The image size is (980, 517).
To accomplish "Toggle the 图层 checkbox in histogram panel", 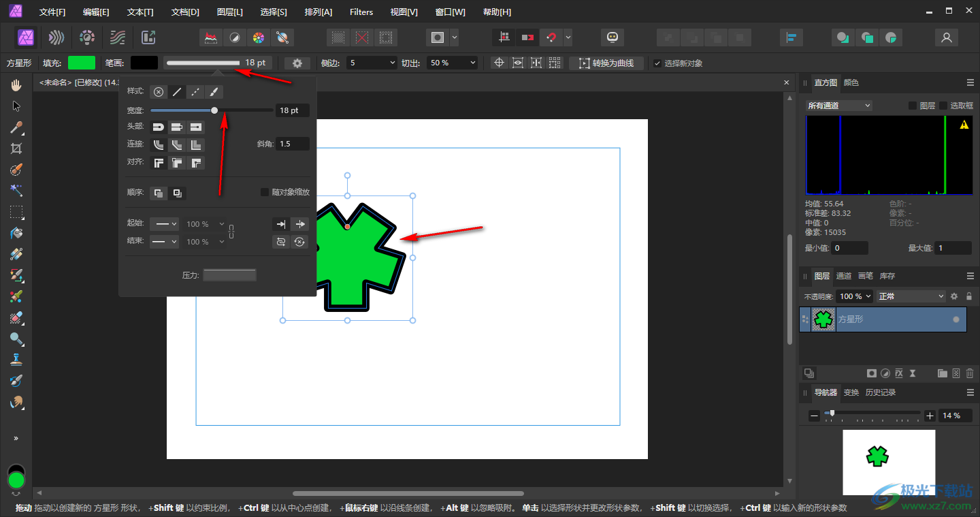I will coord(913,106).
